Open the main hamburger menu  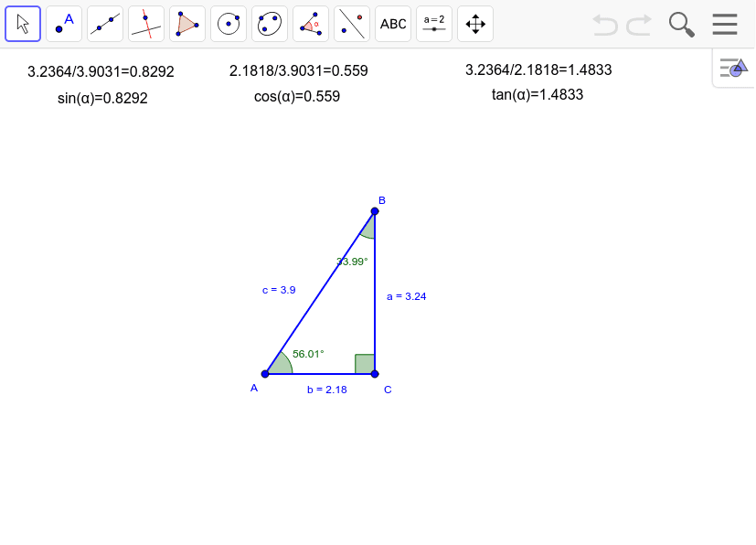[x=724, y=24]
